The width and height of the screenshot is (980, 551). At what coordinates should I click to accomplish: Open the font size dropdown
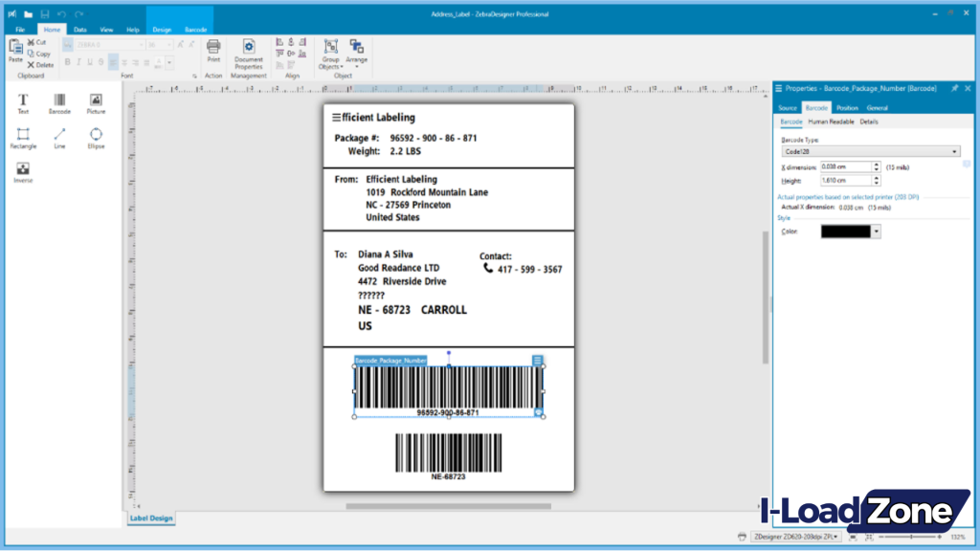coord(168,45)
